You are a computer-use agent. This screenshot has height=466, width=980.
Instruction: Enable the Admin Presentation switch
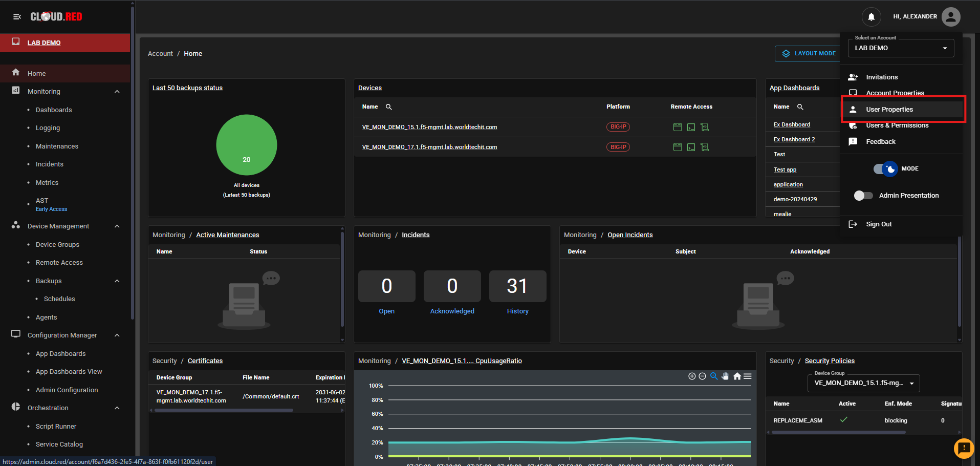[863, 196]
